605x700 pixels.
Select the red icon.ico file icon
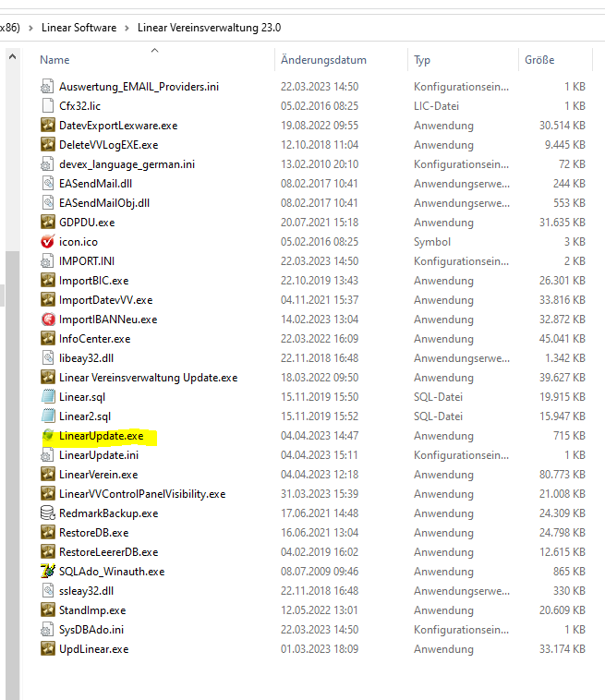48,242
